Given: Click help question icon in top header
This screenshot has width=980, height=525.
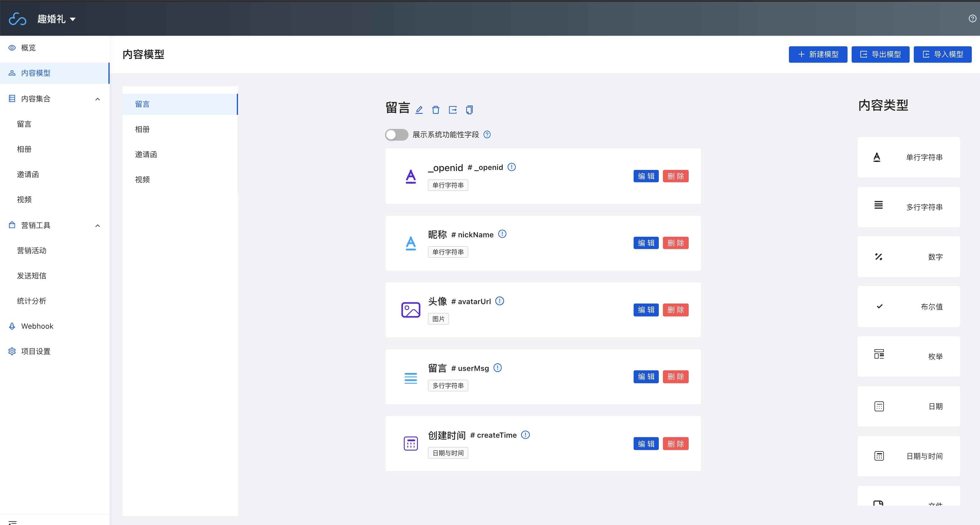Looking at the screenshot, I should 972,19.
